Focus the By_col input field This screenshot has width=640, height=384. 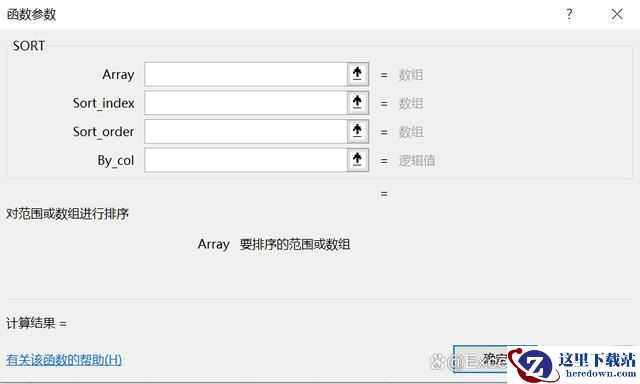(x=246, y=160)
